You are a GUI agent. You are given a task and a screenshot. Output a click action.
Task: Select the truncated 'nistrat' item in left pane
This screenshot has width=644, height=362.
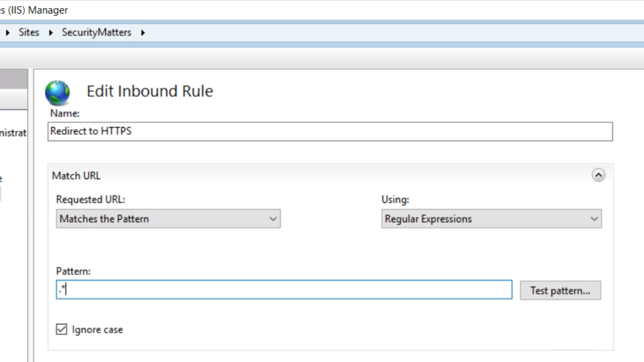(14, 133)
